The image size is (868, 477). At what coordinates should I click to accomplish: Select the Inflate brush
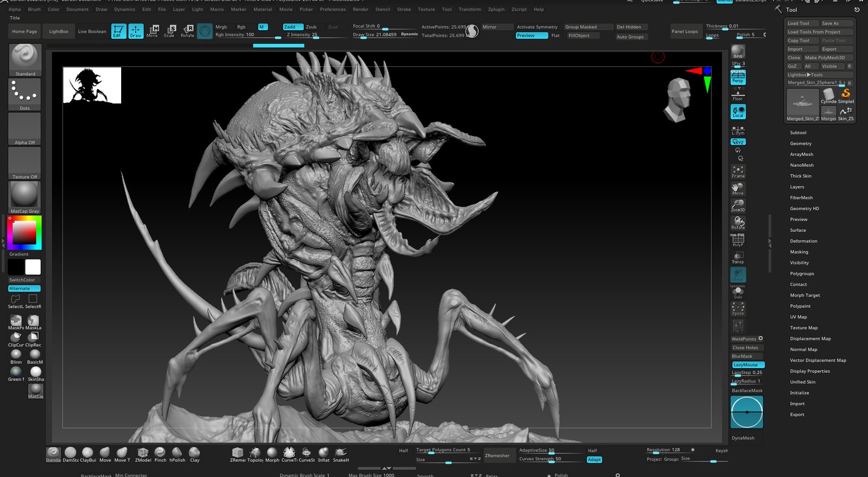point(324,454)
